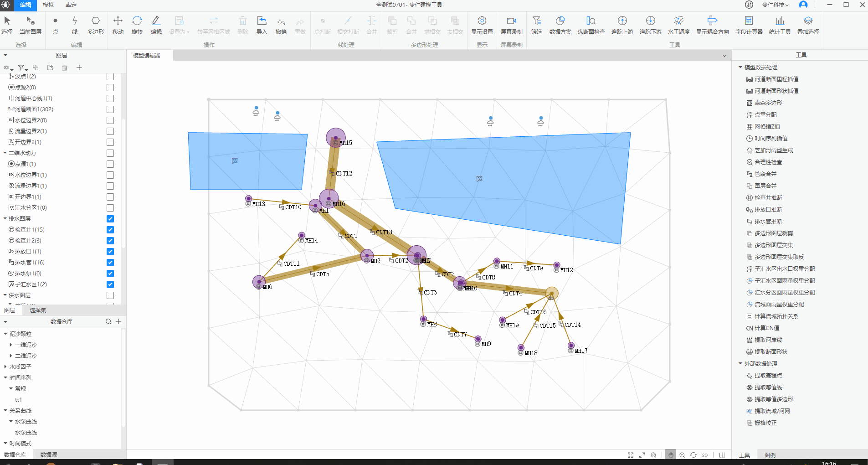Open the 数据源 tab
The width and height of the screenshot is (868, 465).
coord(49,455)
